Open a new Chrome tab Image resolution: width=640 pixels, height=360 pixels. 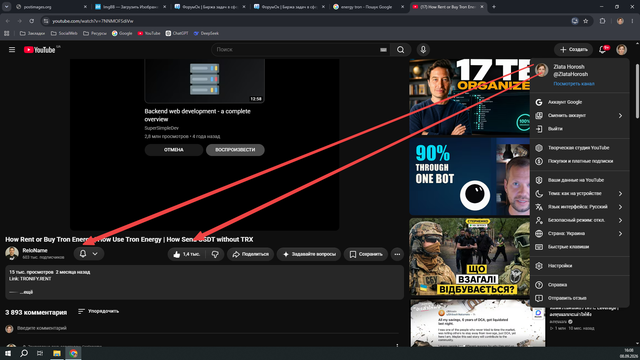click(493, 7)
